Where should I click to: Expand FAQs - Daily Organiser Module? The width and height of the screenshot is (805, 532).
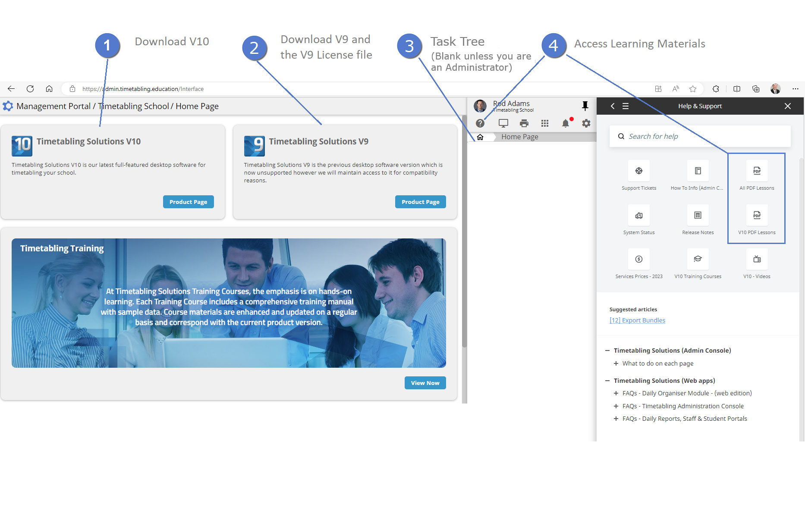(616, 393)
